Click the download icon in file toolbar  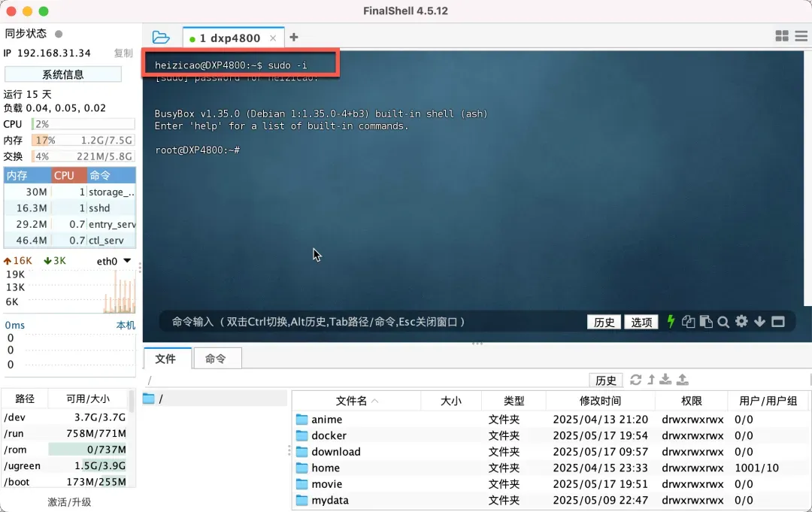(x=665, y=380)
